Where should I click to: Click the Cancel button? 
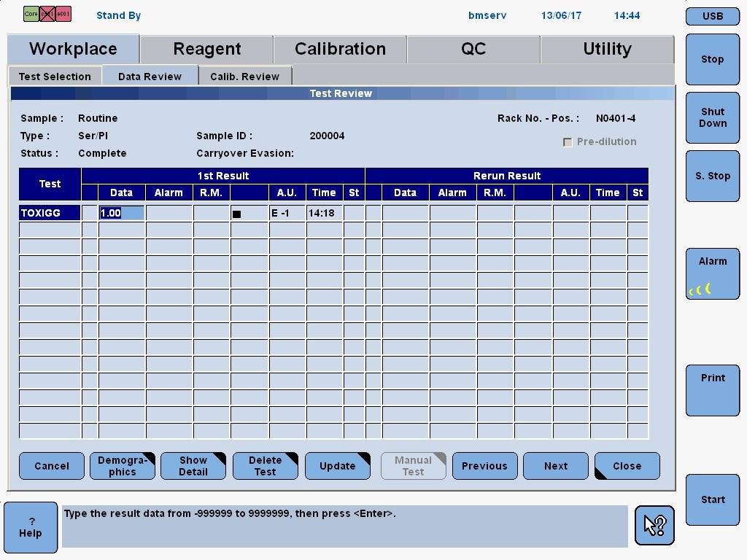coord(52,466)
